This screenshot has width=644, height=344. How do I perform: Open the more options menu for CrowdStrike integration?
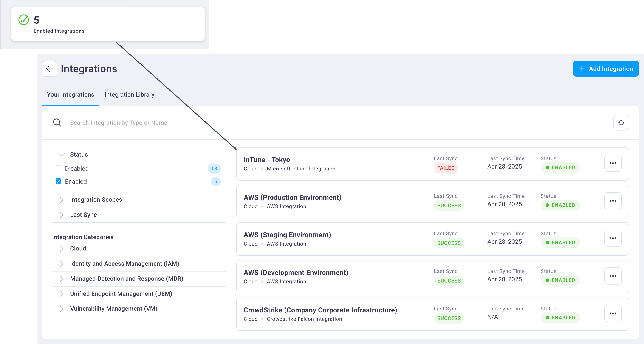[613, 313]
